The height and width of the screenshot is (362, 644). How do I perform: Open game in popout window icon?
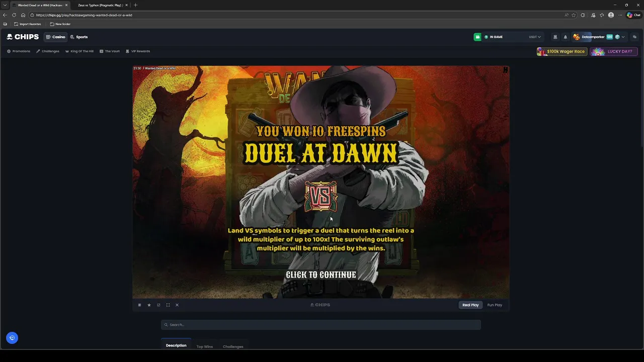coord(158,305)
